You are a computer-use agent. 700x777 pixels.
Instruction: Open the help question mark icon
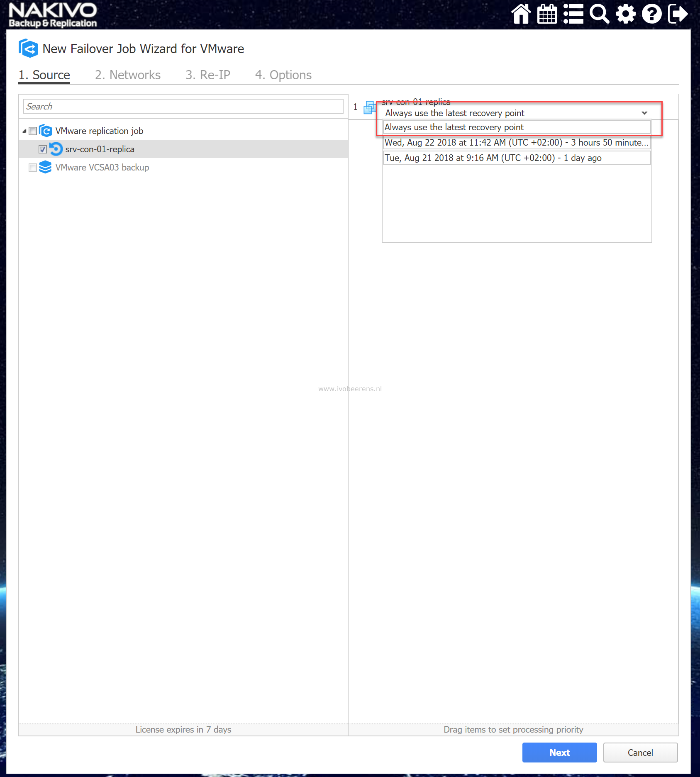[651, 14]
